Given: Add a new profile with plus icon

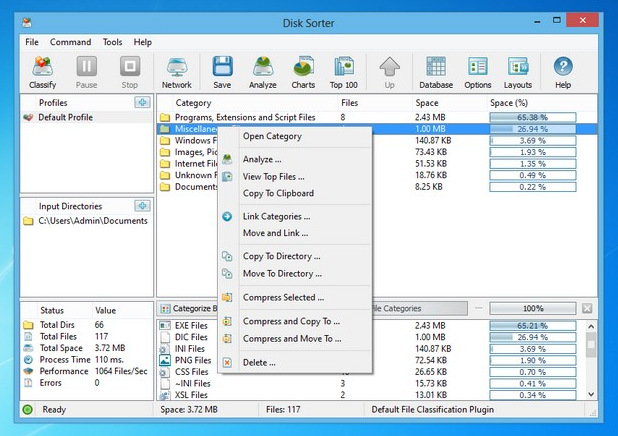Looking at the screenshot, I should tap(142, 102).
